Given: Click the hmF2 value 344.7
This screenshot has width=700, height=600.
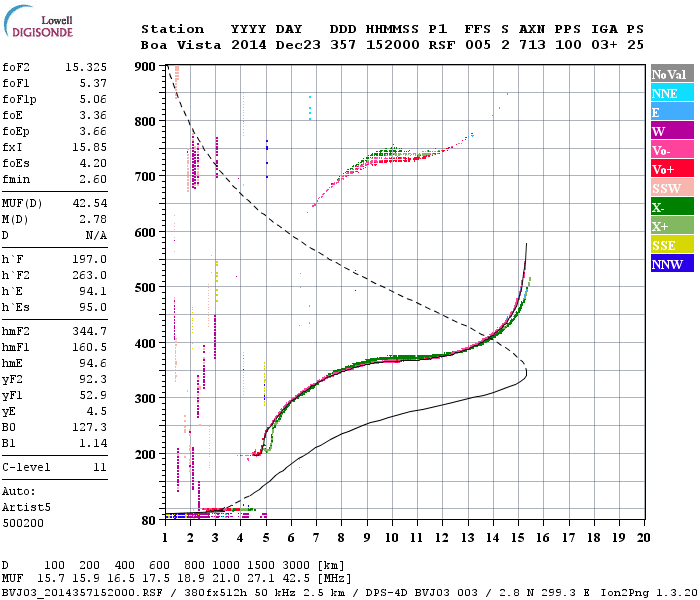Looking at the screenshot, I should [x=89, y=332].
